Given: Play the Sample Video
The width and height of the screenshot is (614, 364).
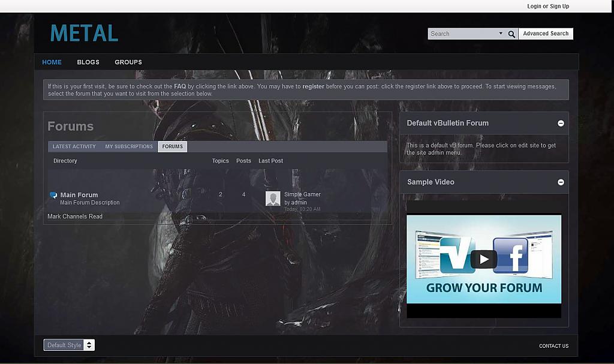Looking at the screenshot, I should click(483, 259).
